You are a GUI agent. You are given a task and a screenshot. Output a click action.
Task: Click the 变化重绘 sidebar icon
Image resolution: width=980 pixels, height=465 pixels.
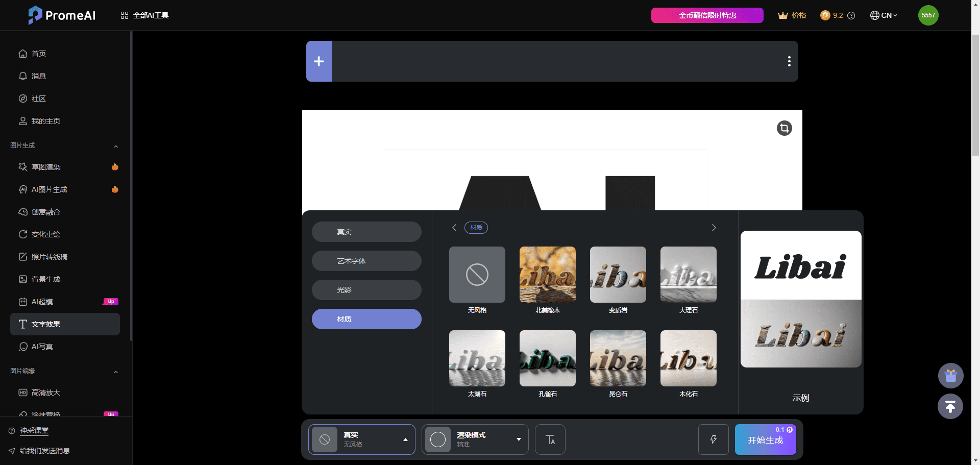tap(23, 234)
